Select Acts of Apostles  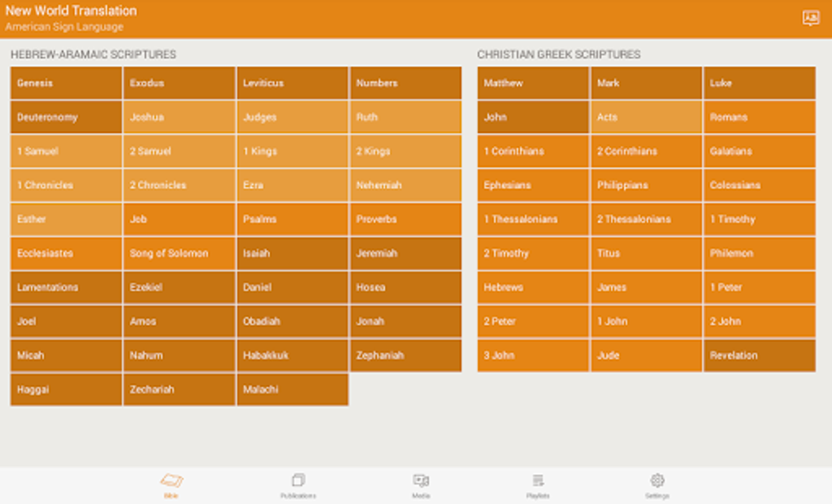[645, 117]
